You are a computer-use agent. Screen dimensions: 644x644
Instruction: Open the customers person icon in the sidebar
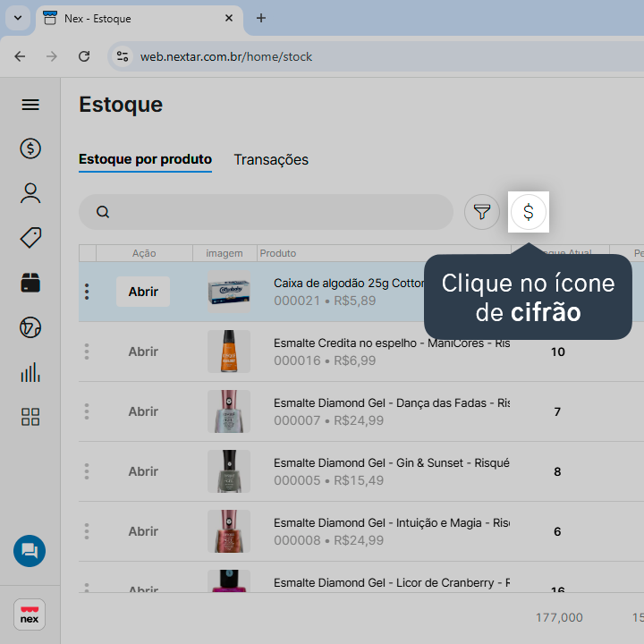[x=30, y=193]
